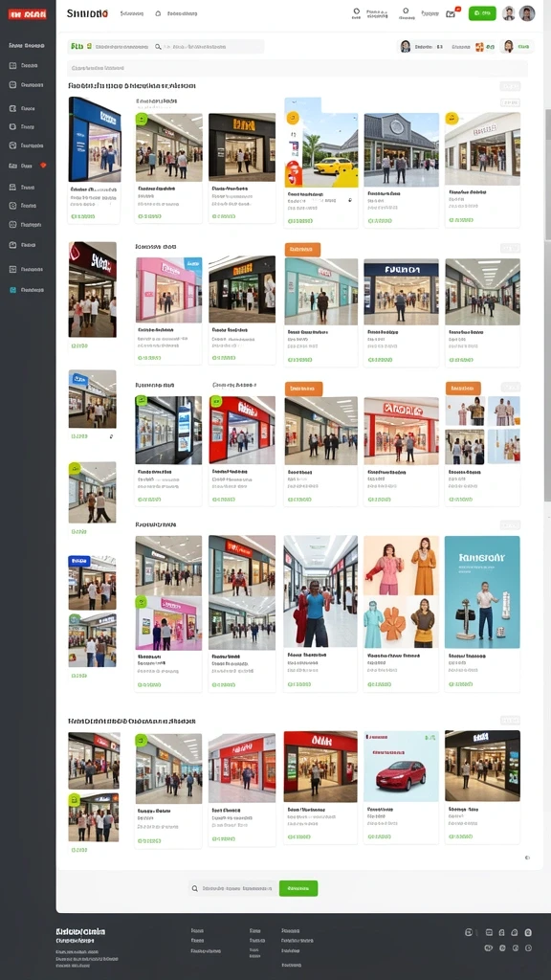
Task: Open the orange and pink mannequins collage thumbnail
Action: coord(401,591)
